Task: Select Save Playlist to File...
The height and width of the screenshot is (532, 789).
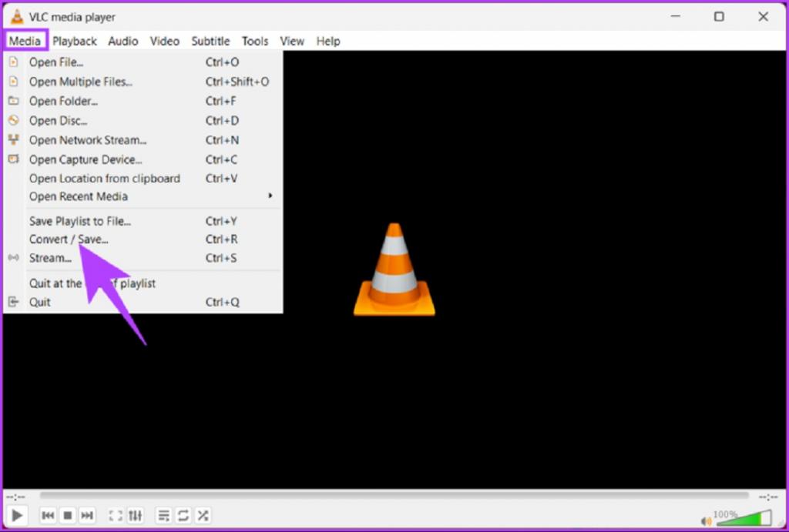Action: click(143, 221)
